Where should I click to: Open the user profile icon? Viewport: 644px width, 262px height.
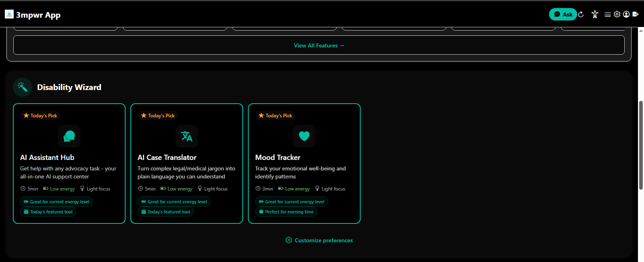(626, 14)
